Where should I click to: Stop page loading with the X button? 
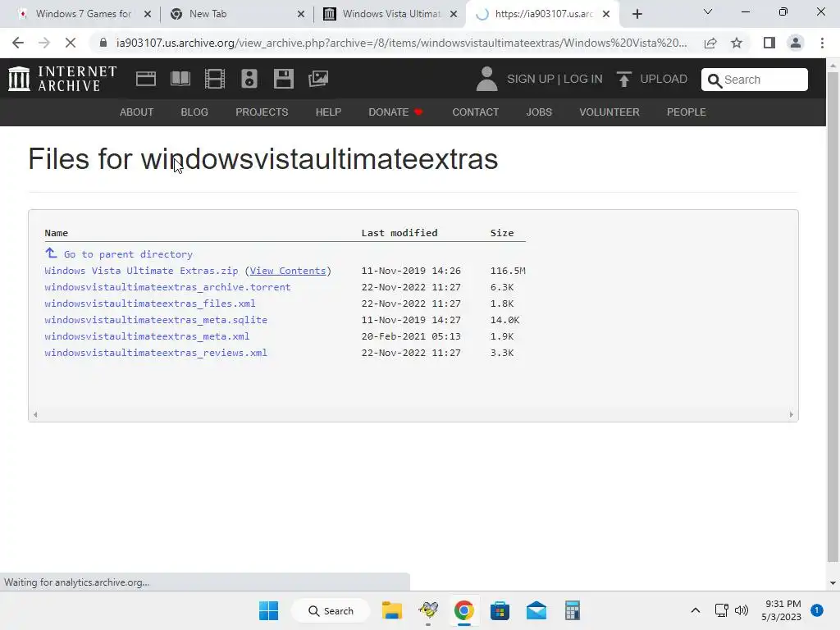pyautogui.click(x=71, y=43)
